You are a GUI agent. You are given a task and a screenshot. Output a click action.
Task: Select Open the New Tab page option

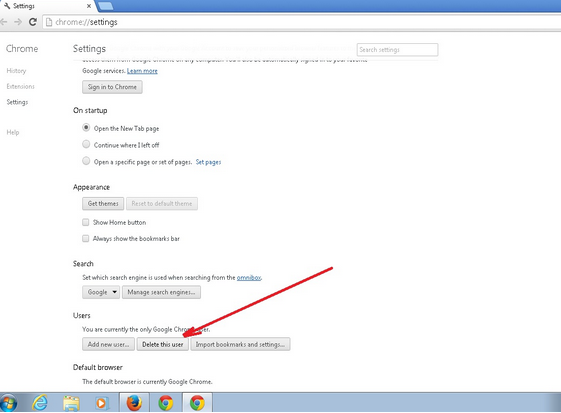pos(86,127)
